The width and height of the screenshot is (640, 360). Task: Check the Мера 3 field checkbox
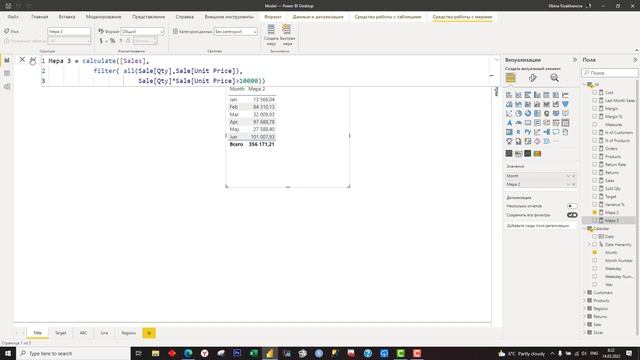point(594,220)
